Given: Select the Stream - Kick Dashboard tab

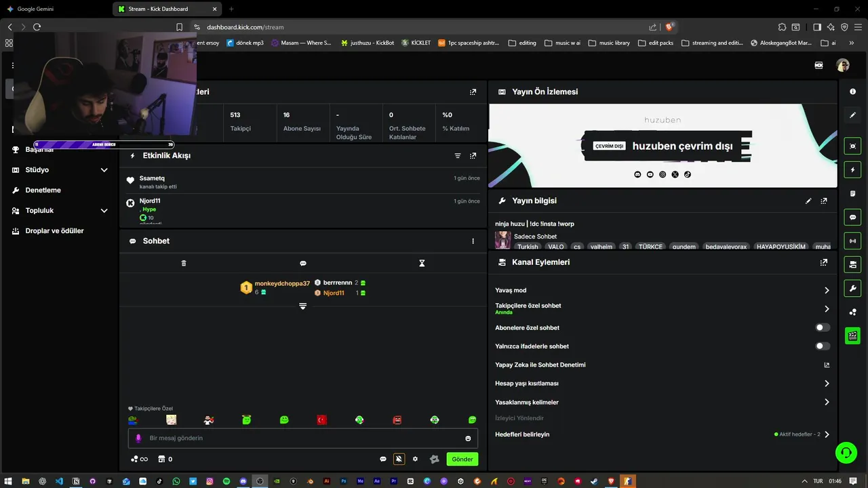Looking at the screenshot, I should [167, 9].
